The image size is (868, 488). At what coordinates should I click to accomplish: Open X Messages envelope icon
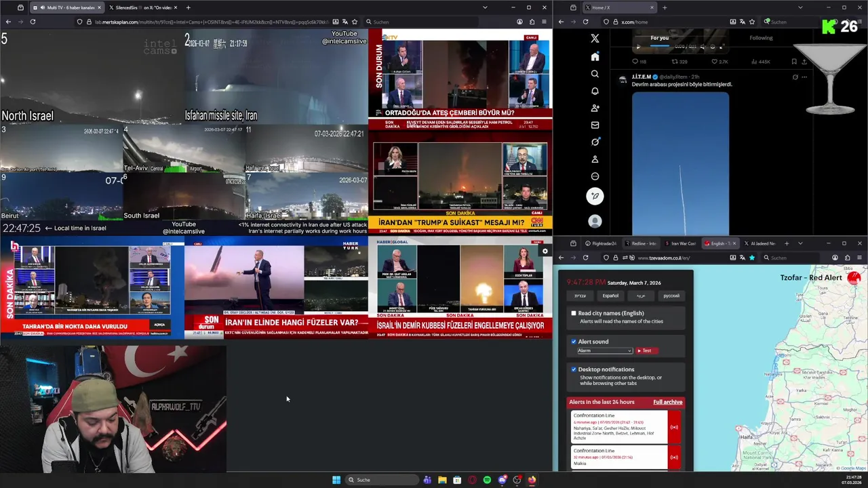tap(595, 125)
